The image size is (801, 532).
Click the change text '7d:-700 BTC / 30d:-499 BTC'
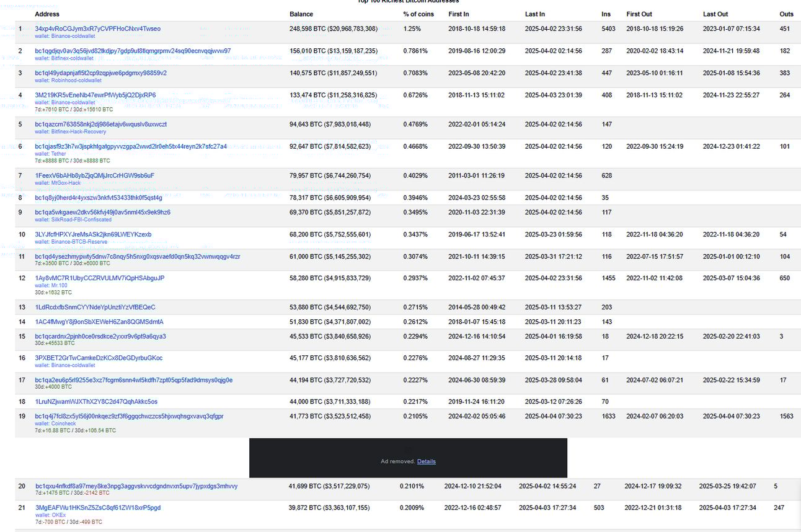coord(68,522)
